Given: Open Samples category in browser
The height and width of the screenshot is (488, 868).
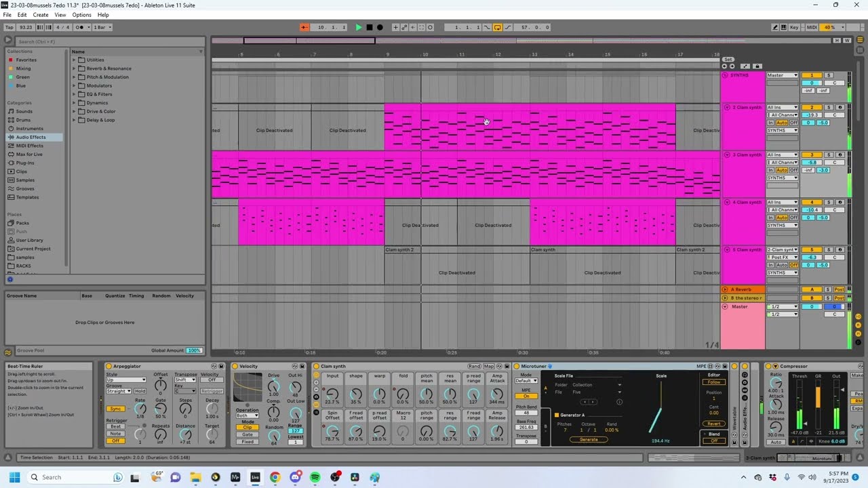Looking at the screenshot, I should tap(25, 180).
